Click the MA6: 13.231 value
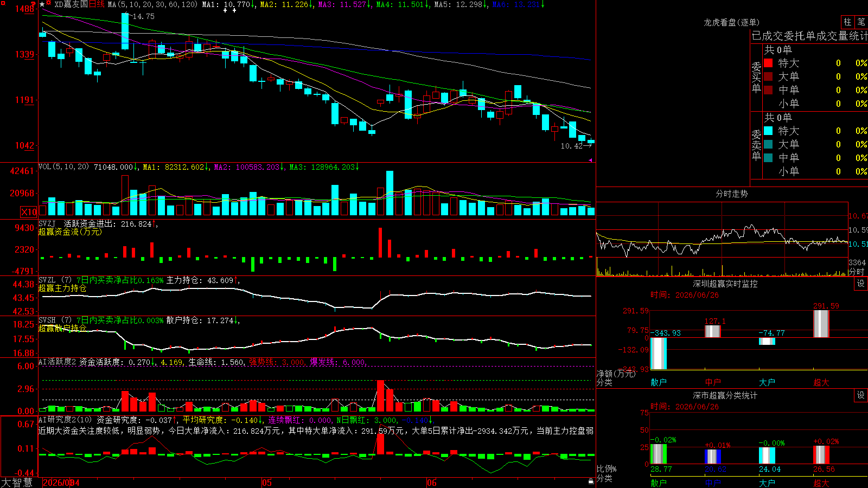The height and width of the screenshot is (488, 868). coord(519,4)
